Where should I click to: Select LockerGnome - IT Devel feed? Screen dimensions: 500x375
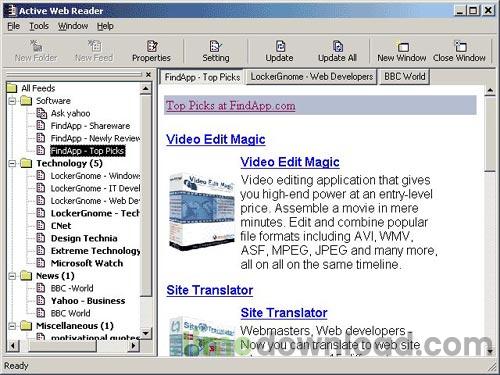tap(95, 188)
